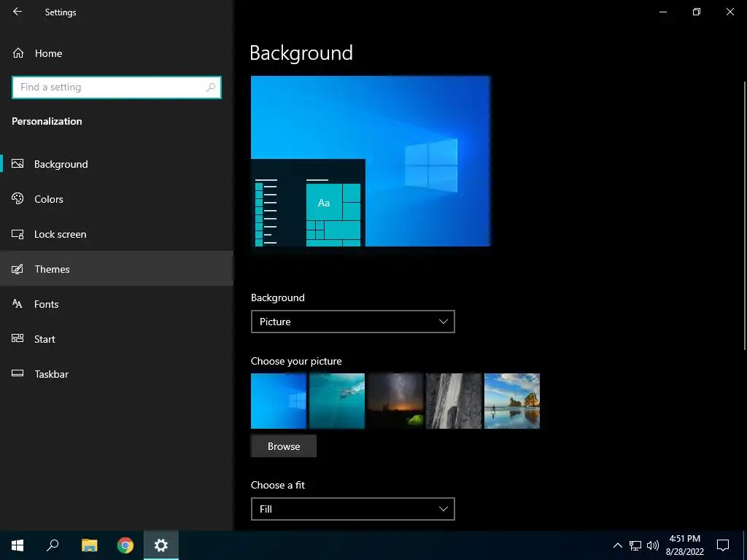747x560 pixels.
Task: Open Lock screen settings page
Action: coord(117,234)
